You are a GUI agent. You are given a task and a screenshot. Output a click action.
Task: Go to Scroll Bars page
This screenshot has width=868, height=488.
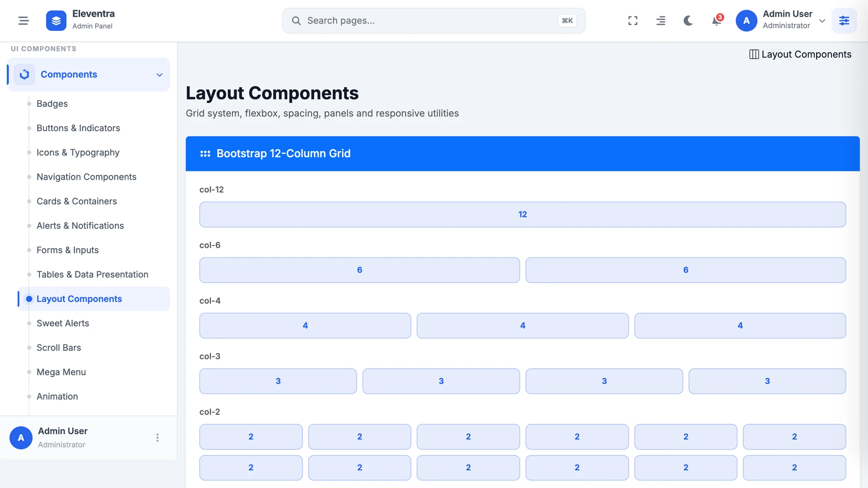click(x=59, y=347)
